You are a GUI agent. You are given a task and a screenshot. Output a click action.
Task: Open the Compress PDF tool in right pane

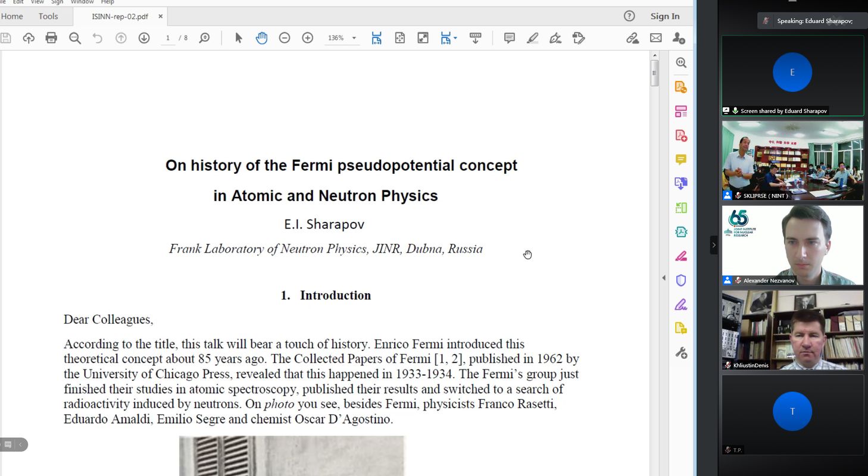point(681,231)
